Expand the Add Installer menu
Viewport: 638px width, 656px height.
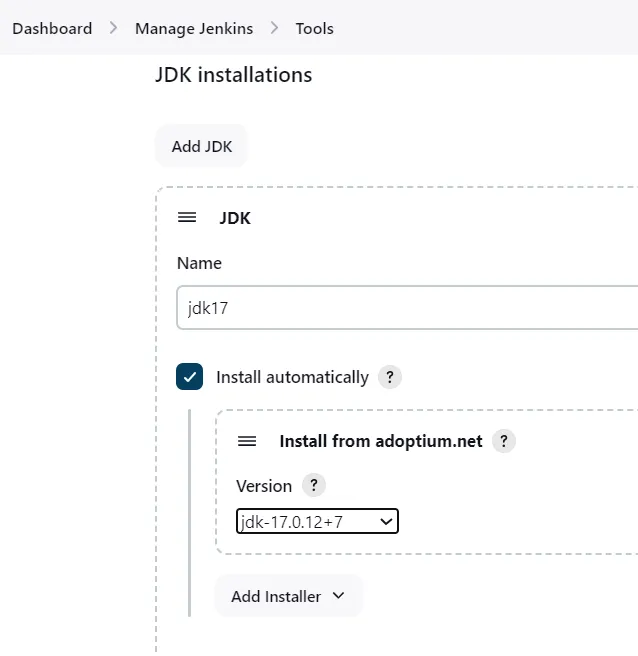(x=288, y=596)
